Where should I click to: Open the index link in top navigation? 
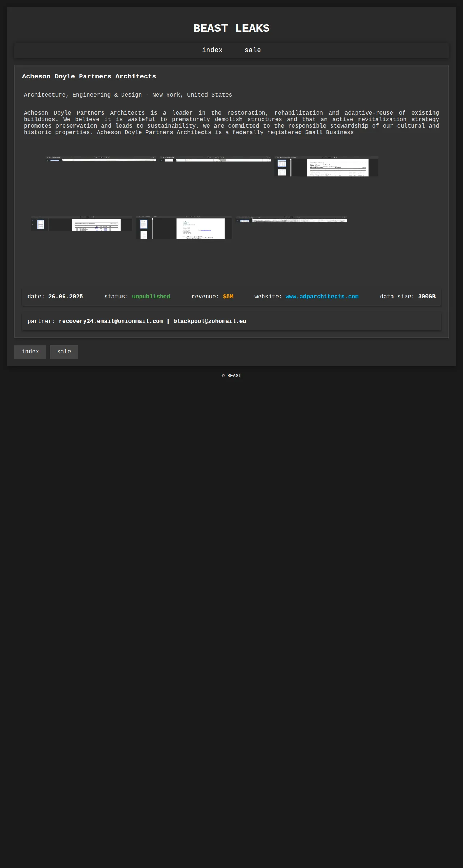click(212, 50)
